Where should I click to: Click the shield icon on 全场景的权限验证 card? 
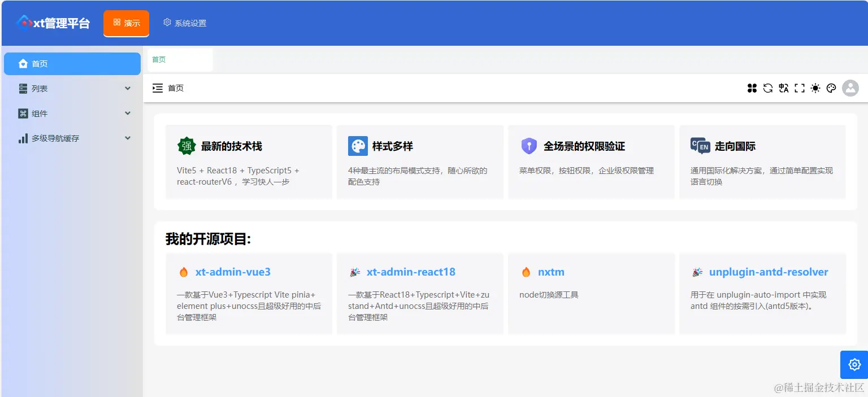click(x=529, y=146)
